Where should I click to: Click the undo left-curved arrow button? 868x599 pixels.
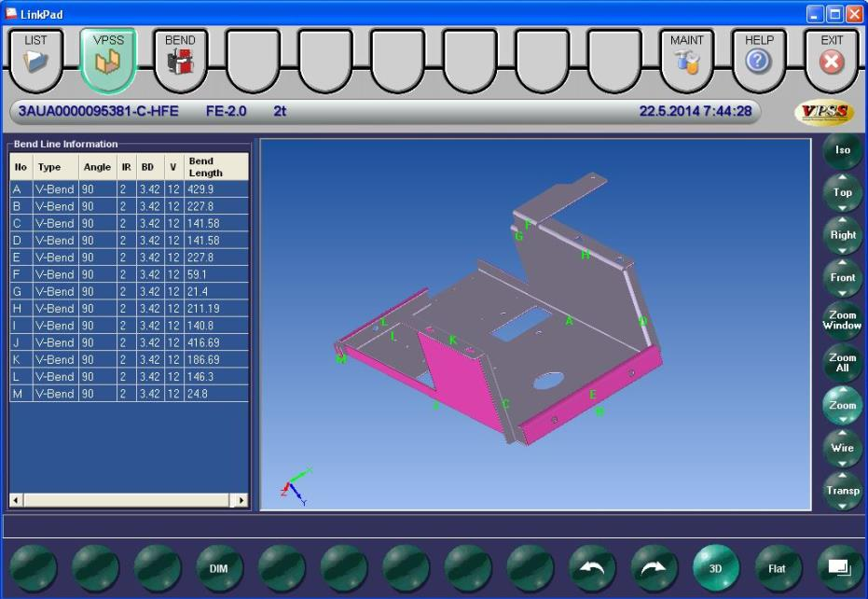tap(592, 568)
